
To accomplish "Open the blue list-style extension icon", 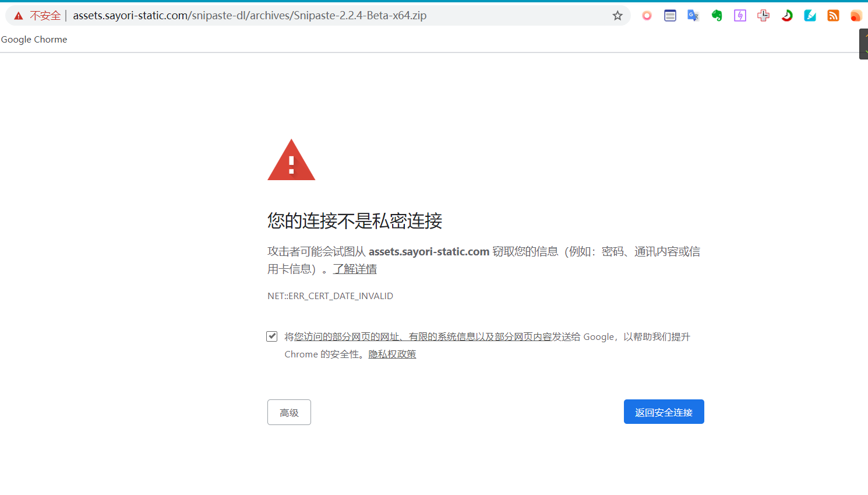I will tap(670, 16).
